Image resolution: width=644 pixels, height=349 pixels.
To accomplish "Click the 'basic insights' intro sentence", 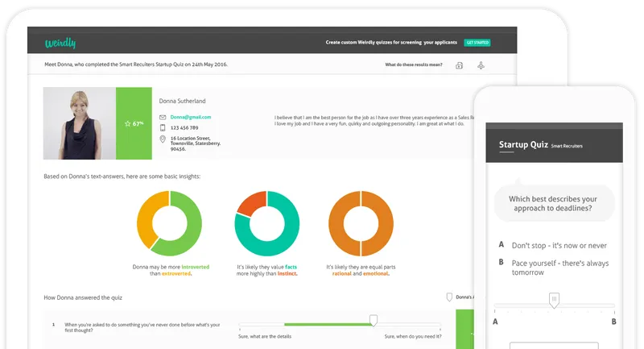I will (x=122, y=177).
